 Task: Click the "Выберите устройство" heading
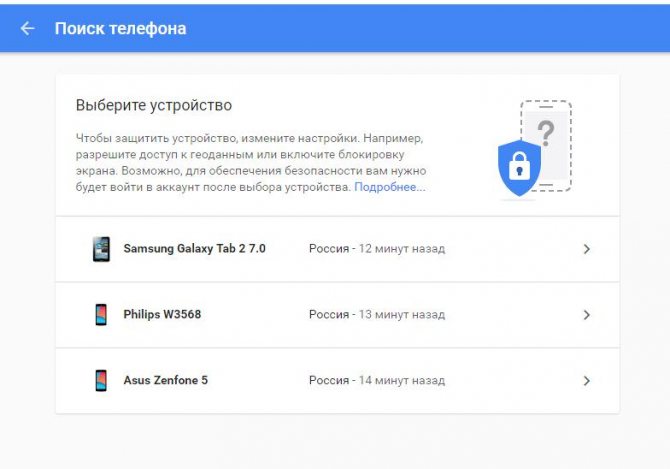154,105
